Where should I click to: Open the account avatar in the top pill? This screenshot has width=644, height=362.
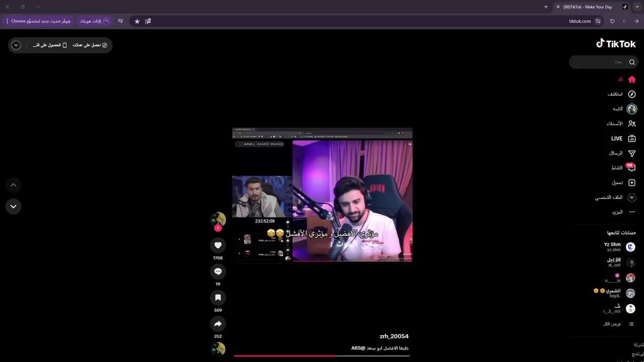(x=16, y=45)
